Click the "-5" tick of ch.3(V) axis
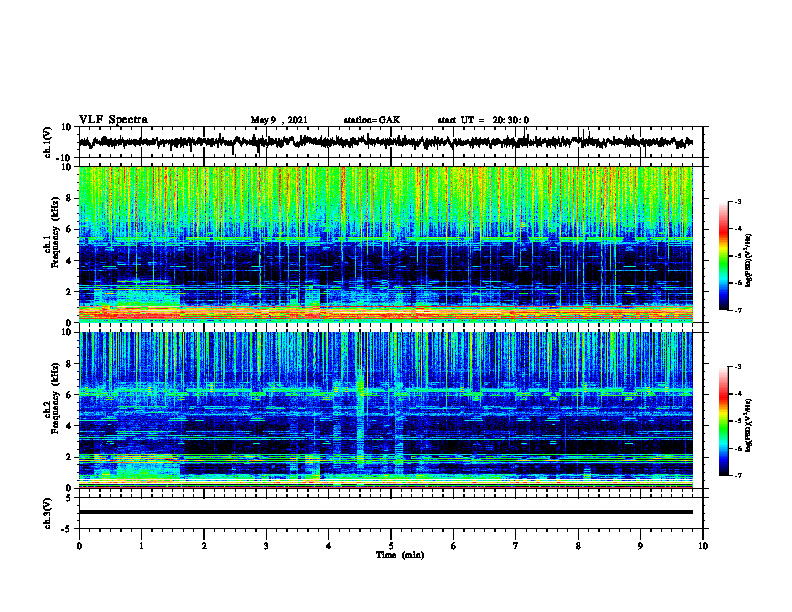This screenshot has height=612, width=792. click(68, 529)
